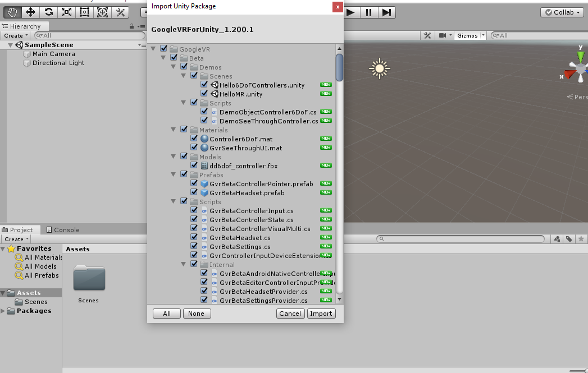588x373 pixels.
Task: Expand the Packages folder
Action: [3, 311]
